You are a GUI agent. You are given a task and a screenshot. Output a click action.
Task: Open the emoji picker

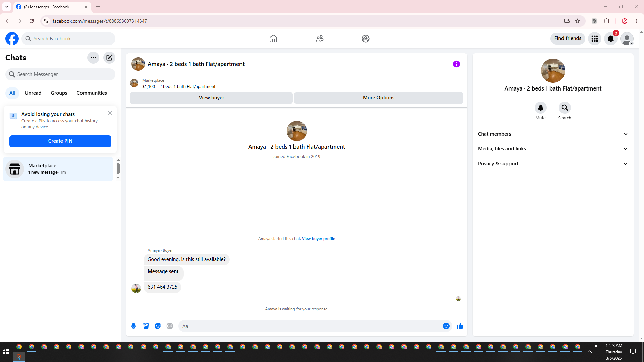446,326
